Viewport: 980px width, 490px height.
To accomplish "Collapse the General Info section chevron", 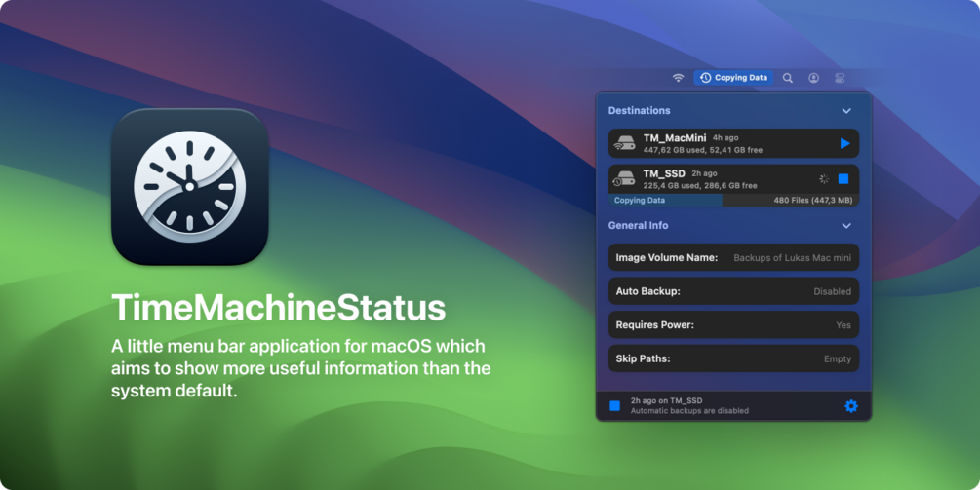I will point(846,226).
